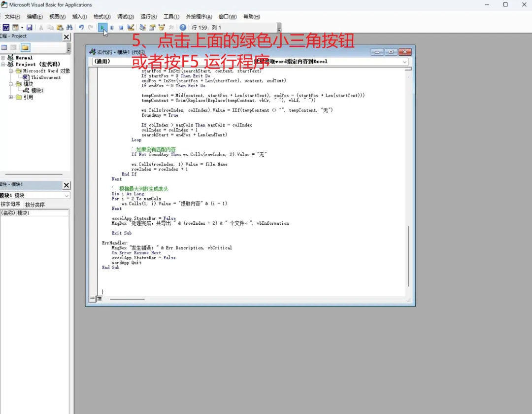Click the Cut scissors icon

click(41, 28)
